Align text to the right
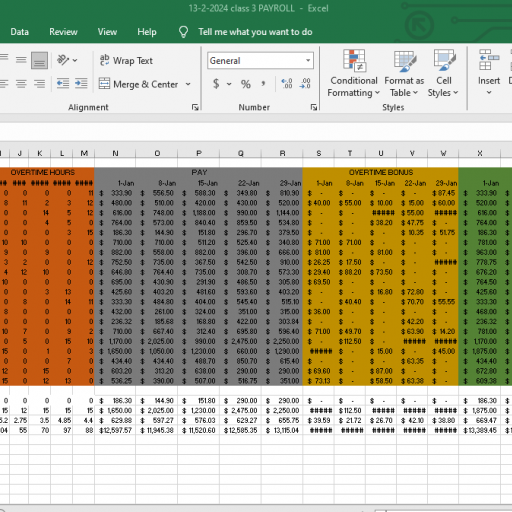Viewport: 512px width, 512px height. point(39,84)
